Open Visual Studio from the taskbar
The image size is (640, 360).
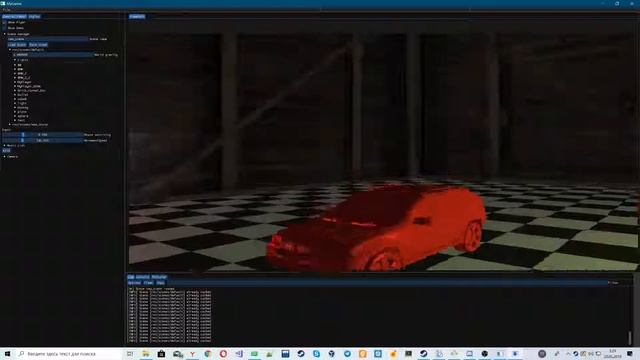[x=239, y=354]
